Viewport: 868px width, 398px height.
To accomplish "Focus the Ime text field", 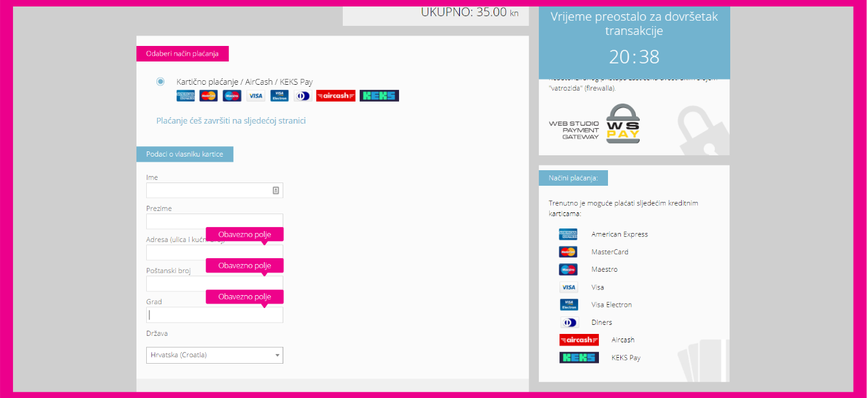I will 207,190.
